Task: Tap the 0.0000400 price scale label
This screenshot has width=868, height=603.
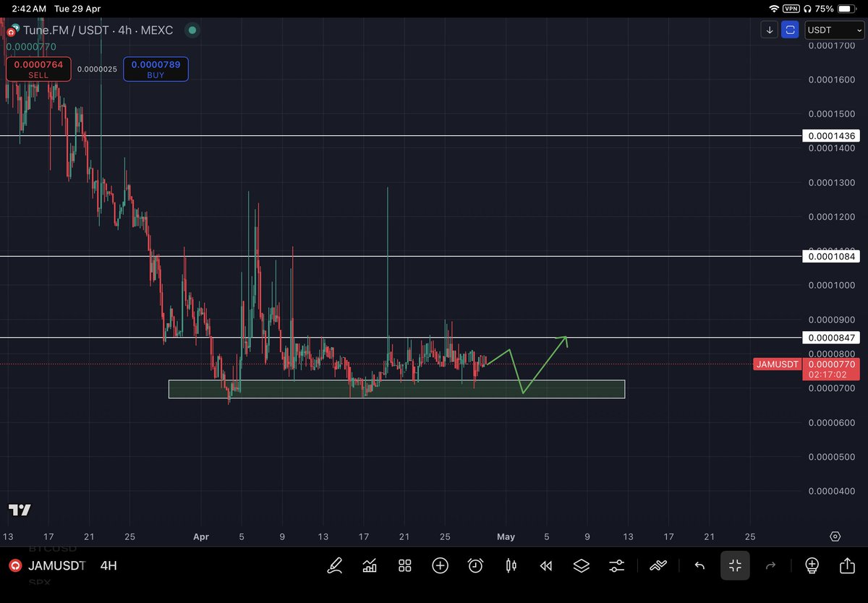Action: pyautogui.click(x=831, y=491)
